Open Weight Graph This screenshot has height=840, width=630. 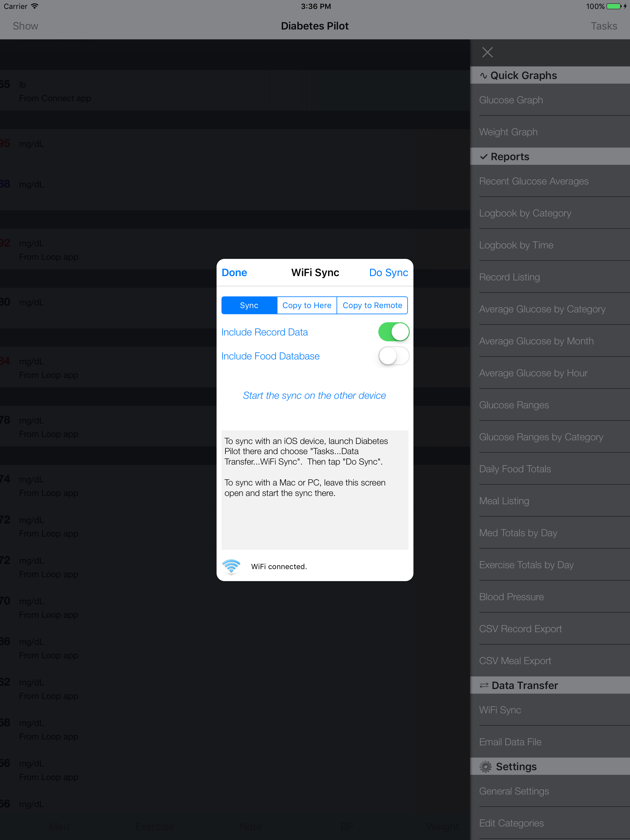click(550, 132)
